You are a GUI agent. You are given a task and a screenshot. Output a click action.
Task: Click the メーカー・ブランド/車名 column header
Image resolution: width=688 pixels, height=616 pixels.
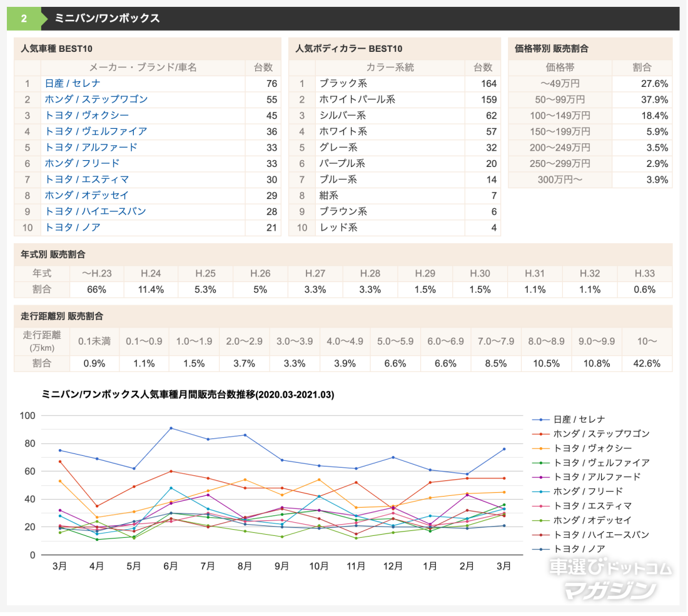pyautogui.click(x=143, y=68)
